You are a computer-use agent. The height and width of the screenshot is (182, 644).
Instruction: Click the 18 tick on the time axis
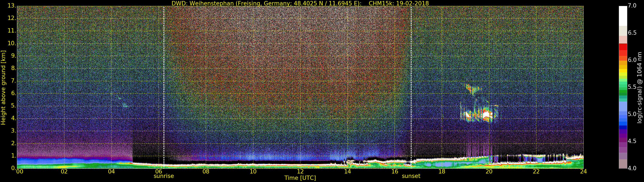442,172
